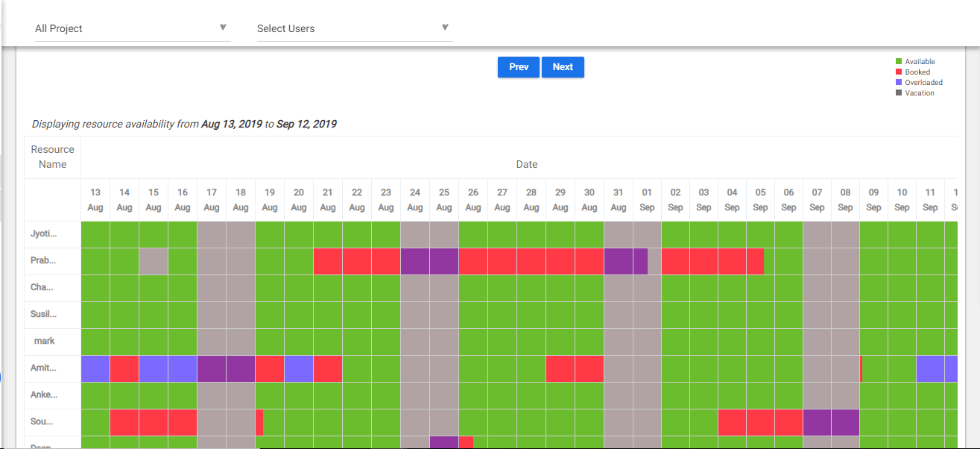Select the 13 Aug date column header
980x449 pixels.
point(95,200)
